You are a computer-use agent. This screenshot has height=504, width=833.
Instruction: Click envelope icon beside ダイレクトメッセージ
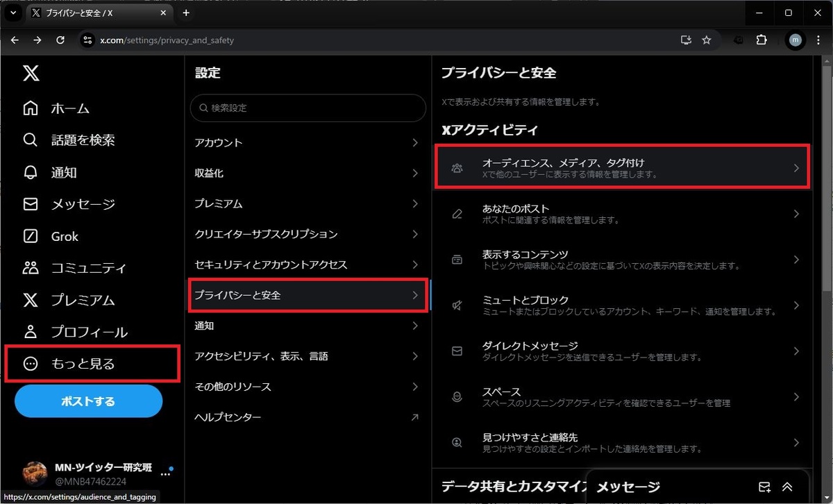457,351
